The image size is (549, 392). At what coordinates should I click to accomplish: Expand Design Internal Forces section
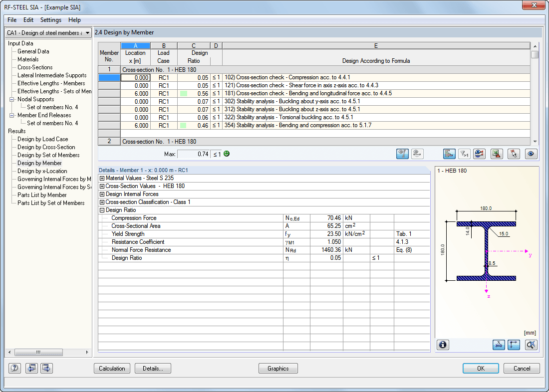[x=102, y=194]
